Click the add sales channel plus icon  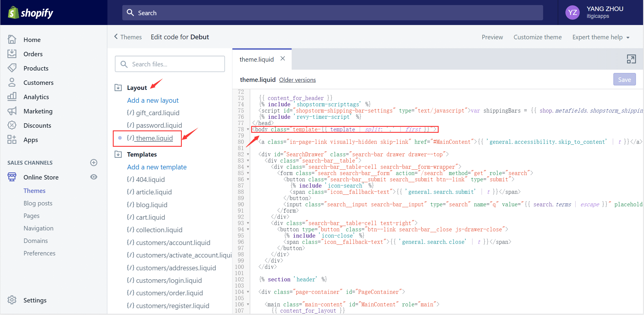pyautogui.click(x=94, y=163)
